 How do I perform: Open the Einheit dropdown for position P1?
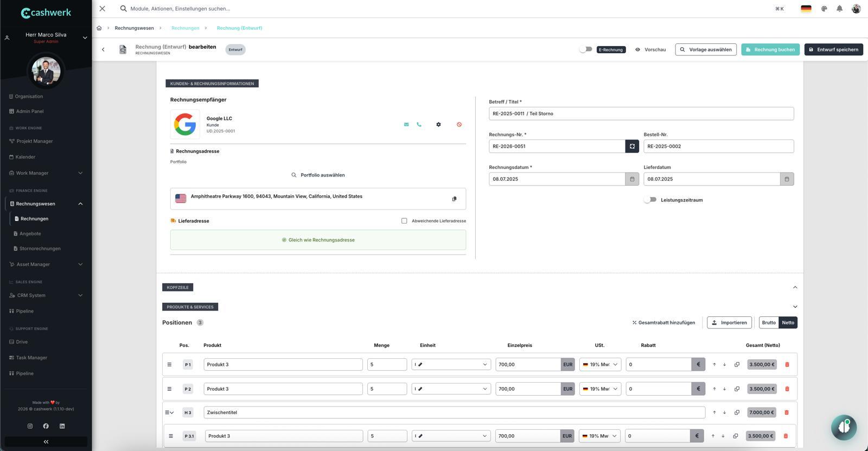tap(451, 365)
